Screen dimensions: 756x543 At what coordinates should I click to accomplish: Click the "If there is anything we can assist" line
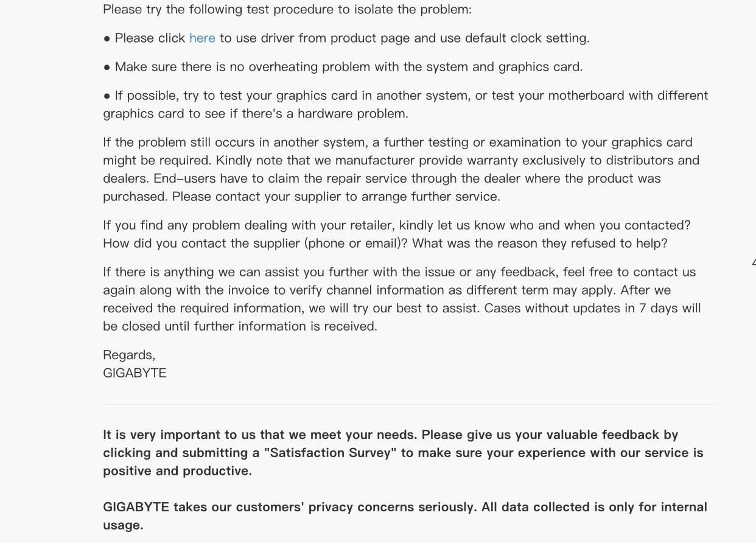click(x=399, y=272)
